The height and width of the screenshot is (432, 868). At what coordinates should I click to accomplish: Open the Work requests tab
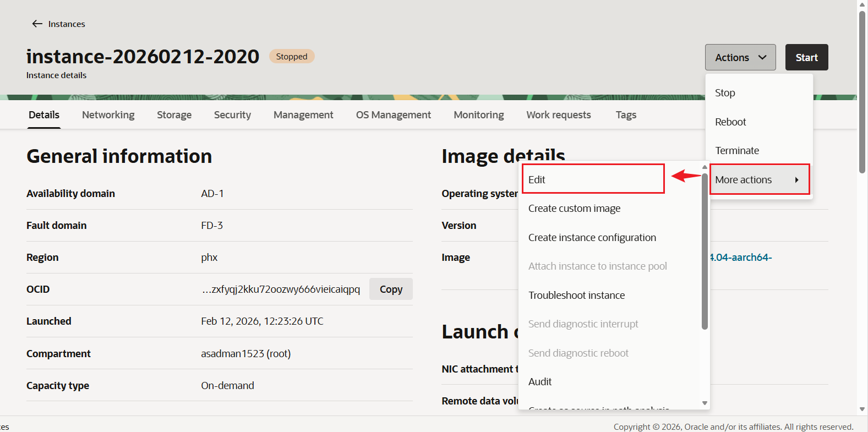559,114
